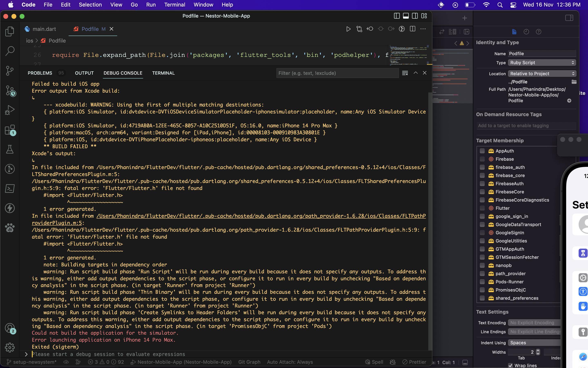Screen dimensions: 588x368
Task: Toggle firebase_auth target membership checkbox
Action: pos(482,167)
